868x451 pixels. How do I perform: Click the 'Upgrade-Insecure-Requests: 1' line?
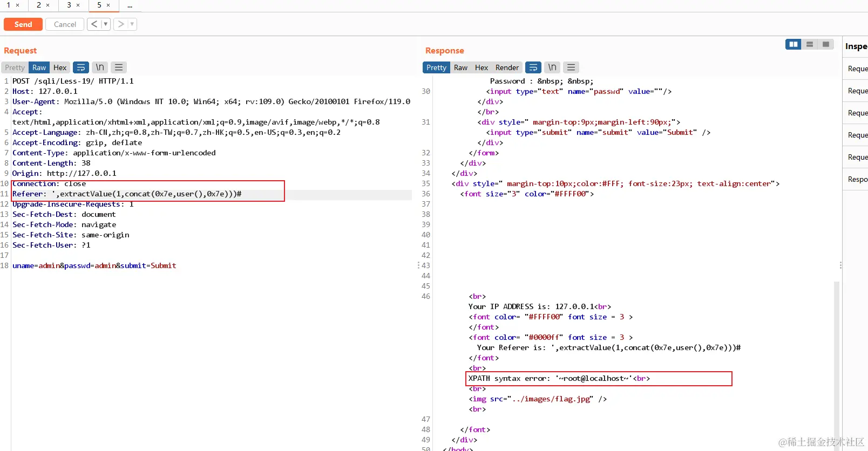coord(73,204)
